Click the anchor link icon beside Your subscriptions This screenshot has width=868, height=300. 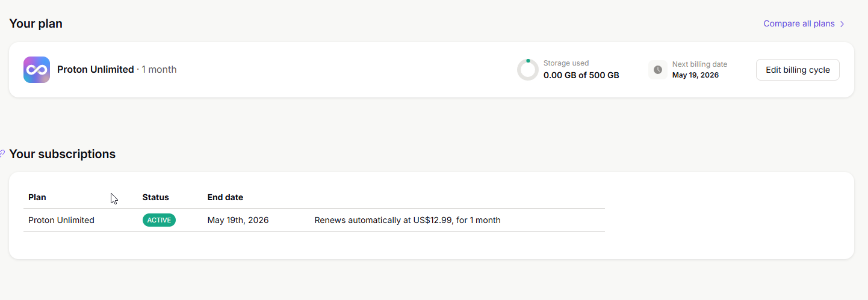click(x=2, y=154)
